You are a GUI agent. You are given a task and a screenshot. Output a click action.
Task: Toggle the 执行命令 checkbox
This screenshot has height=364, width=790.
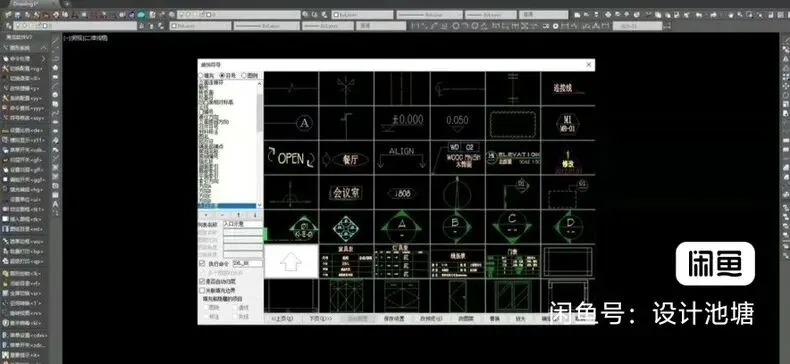[203, 264]
